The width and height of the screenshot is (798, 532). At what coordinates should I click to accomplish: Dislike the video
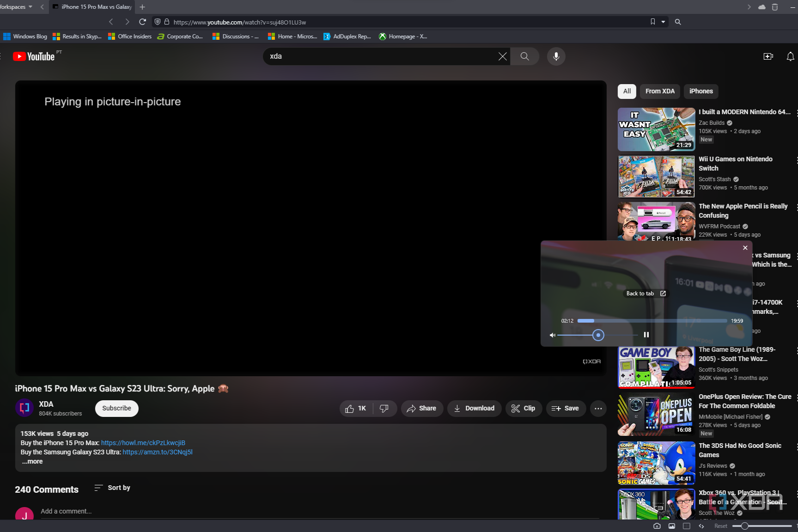coord(384,409)
